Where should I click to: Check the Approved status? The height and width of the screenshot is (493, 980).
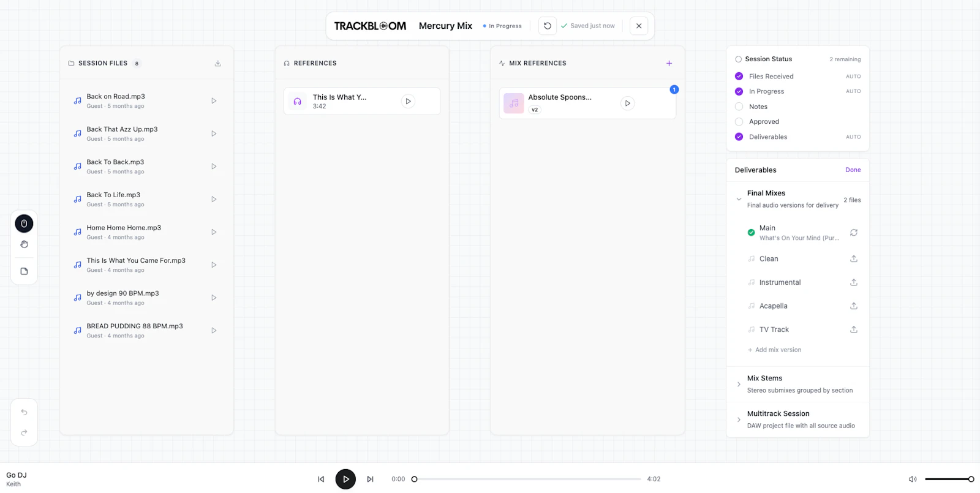739,122
